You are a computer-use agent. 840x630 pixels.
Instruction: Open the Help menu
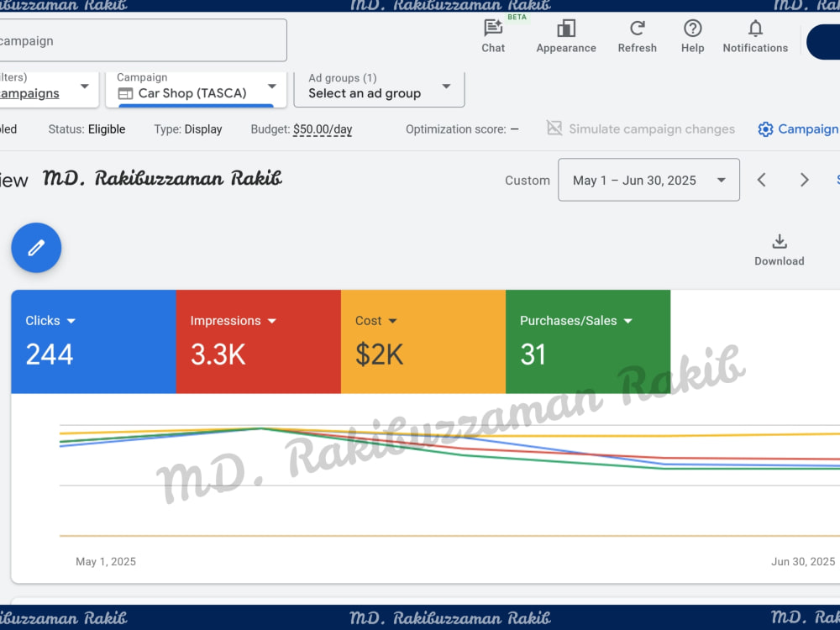pos(692,36)
